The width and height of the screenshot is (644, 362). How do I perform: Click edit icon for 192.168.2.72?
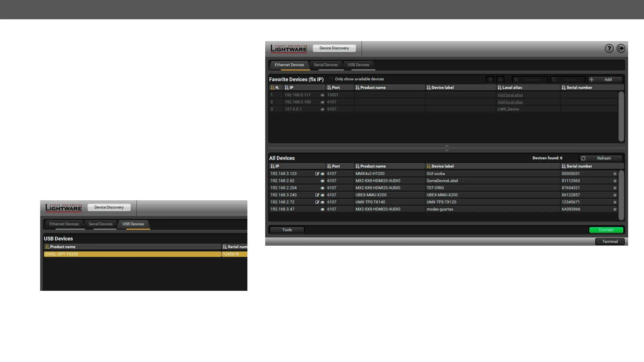pyautogui.click(x=317, y=202)
